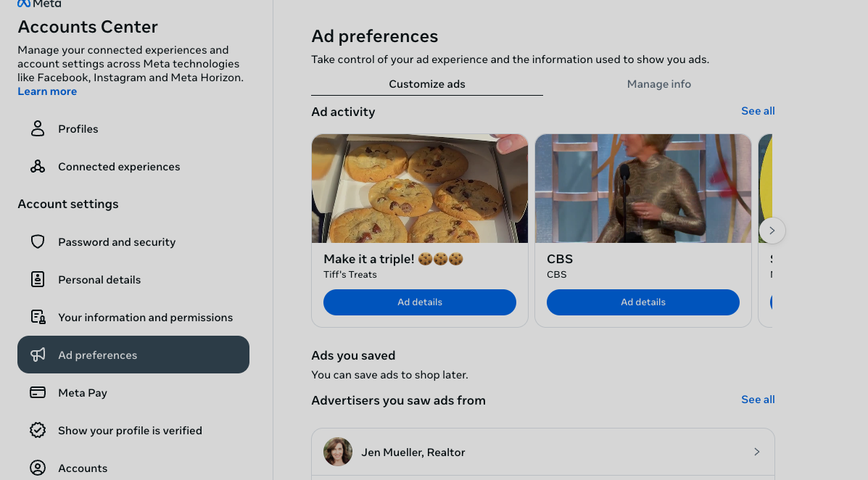The width and height of the screenshot is (868, 480).
Task: Click the cookies ad image thumbnail
Action: (419, 188)
